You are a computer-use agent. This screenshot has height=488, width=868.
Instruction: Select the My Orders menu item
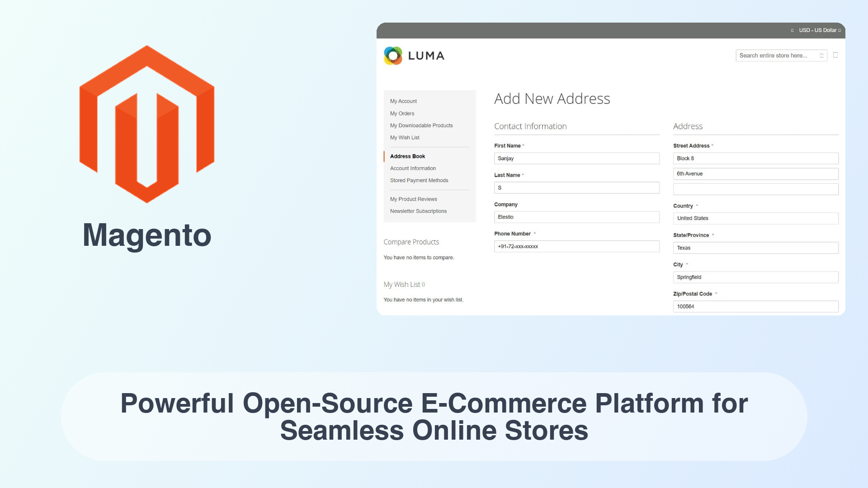click(x=402, y=113)
